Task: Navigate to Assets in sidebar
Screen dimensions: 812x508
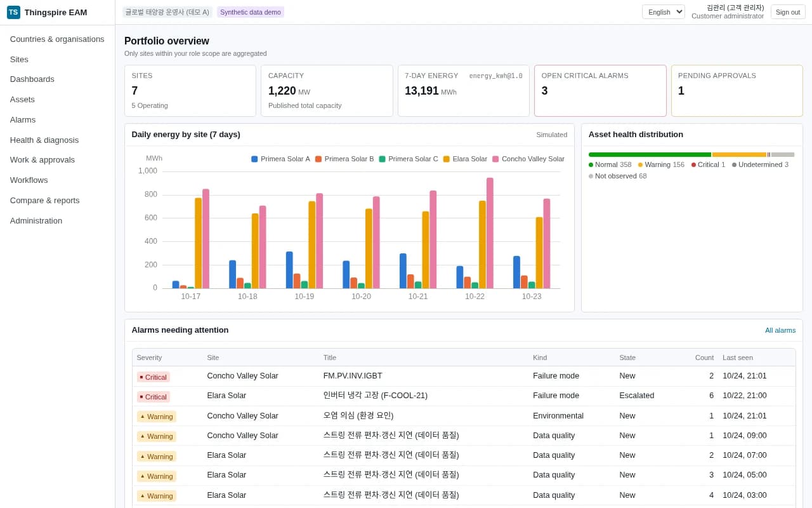Action: (x=22, y=100)
